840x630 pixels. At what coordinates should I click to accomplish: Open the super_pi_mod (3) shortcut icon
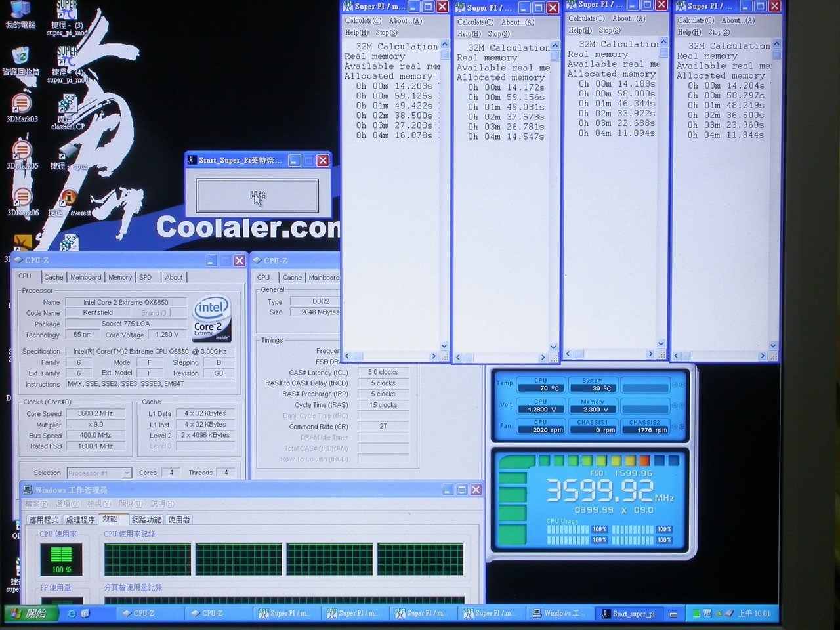pyautogui.click(x=67, y=16)
